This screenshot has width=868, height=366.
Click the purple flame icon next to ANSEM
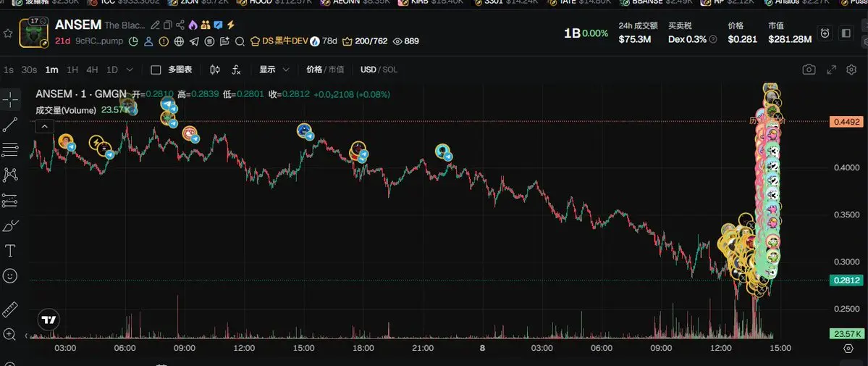pos(193,25)
